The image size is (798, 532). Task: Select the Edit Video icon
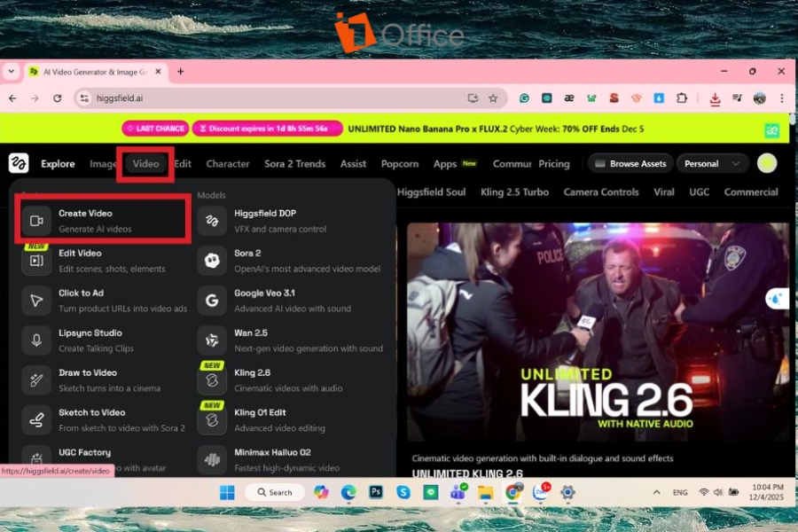coord(36,260)
